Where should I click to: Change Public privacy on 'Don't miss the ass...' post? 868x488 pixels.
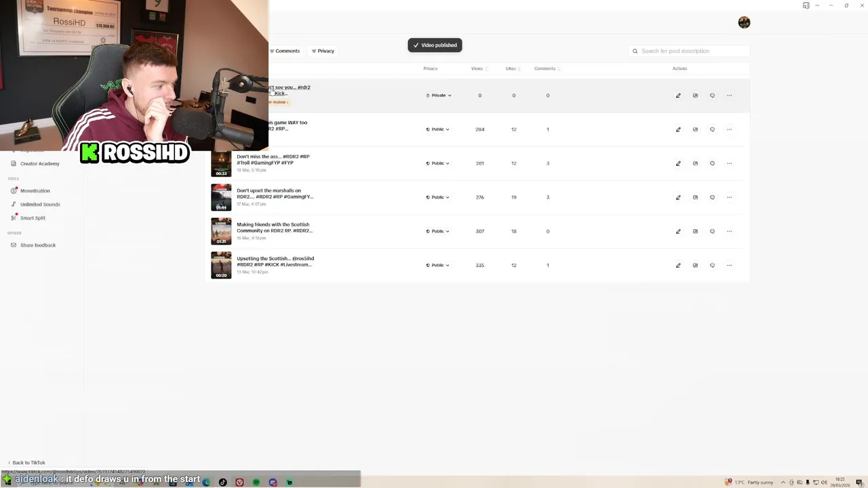tap(437, 163)
